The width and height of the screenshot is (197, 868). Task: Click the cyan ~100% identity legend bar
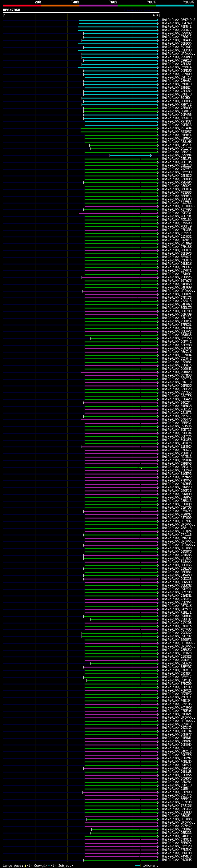click(175, 6)
